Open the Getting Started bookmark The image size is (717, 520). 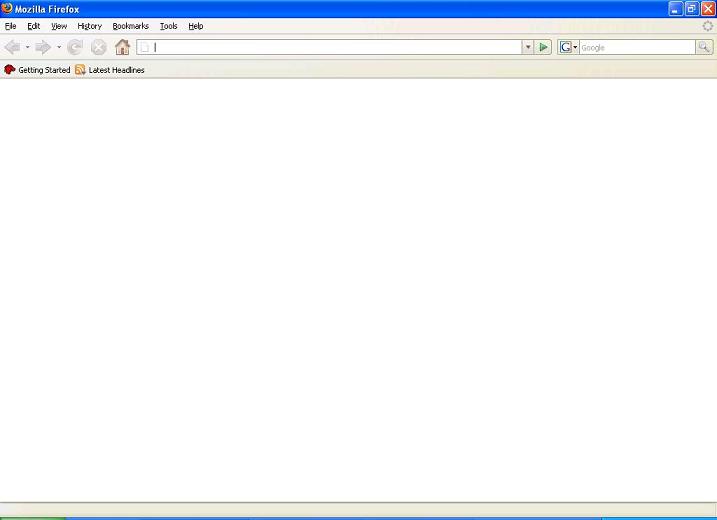tap(37, 70)
